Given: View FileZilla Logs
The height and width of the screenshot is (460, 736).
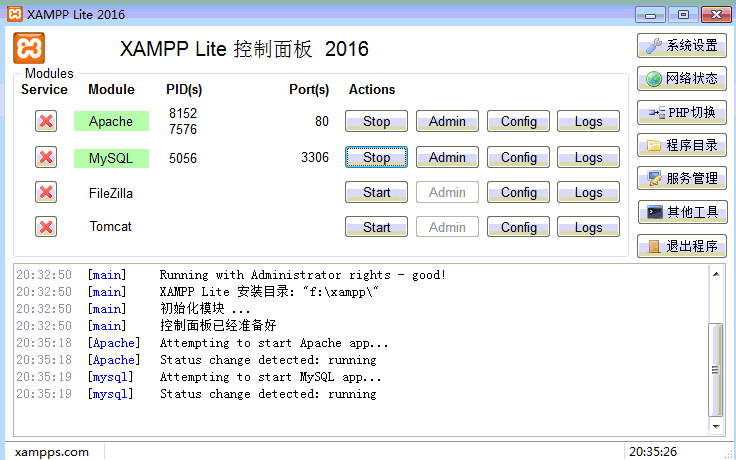Looking at the screenshot, I should 589,192.
